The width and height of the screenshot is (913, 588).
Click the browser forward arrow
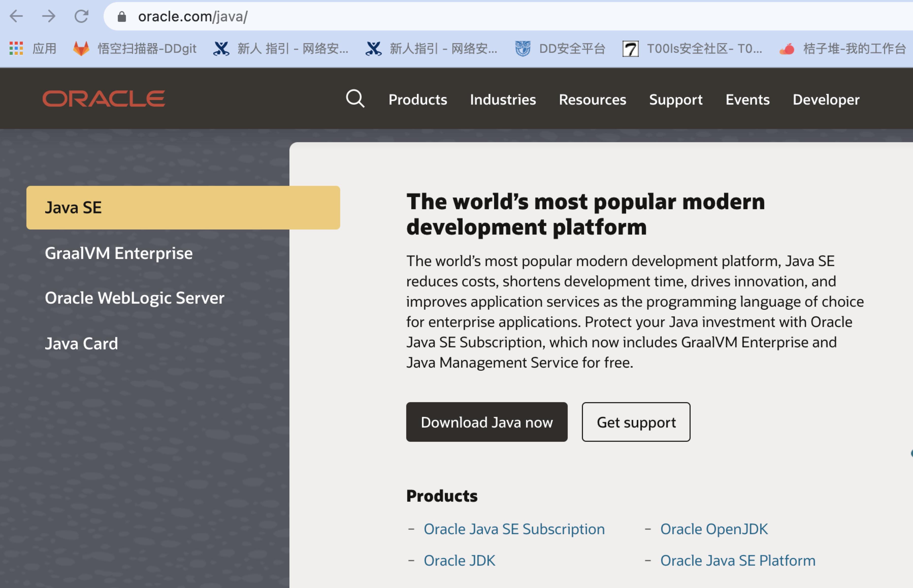click(x=49, y=16)
